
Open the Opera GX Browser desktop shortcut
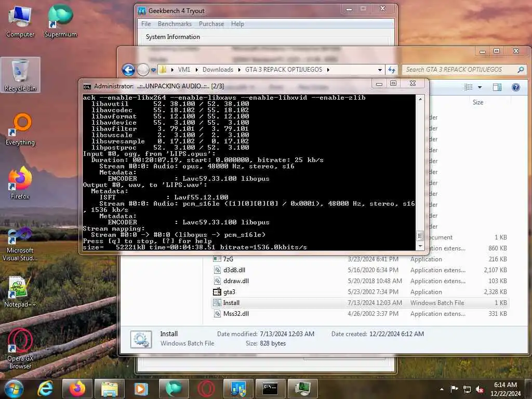(20, 349)
